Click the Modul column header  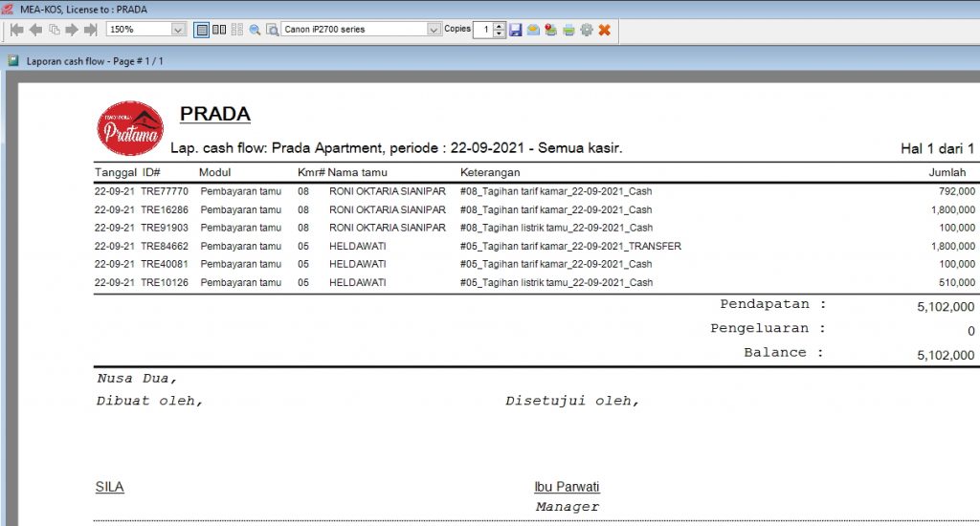coord(215,172)
